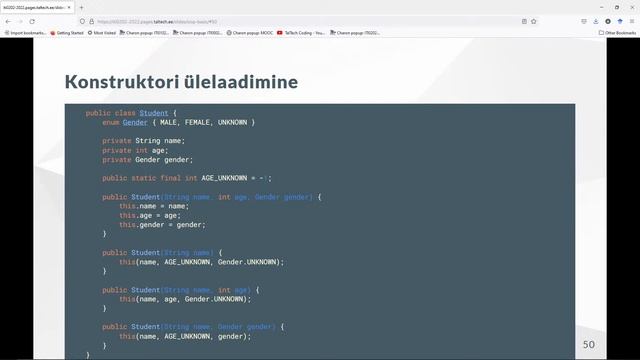Click 'this(name, age, Gender.UNKNOWN);' line

pos(185,299)
